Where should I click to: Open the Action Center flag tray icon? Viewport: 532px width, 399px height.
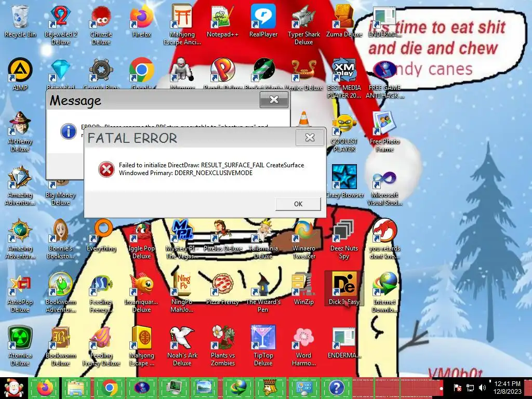[x=458, y=388]
